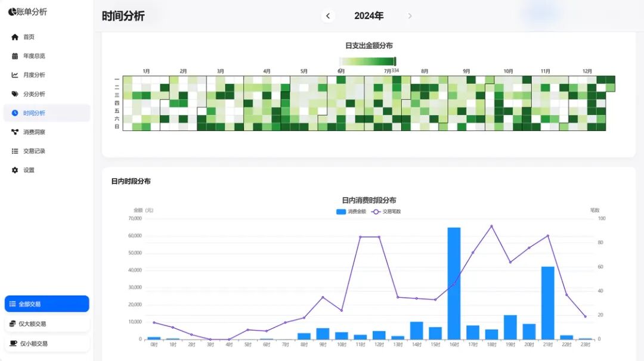This screenshot has width=644, height=361.
Task: Click the list icon beside 交易记录
Action: pyautogui.click(x=15, y=151)
